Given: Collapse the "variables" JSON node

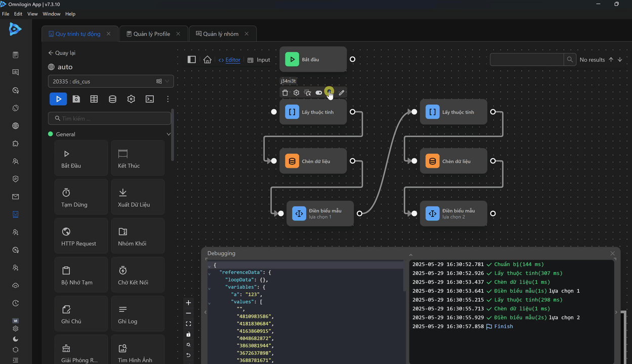Looking at the screenshot, I should pyautogui.click(x=209, y=289).
